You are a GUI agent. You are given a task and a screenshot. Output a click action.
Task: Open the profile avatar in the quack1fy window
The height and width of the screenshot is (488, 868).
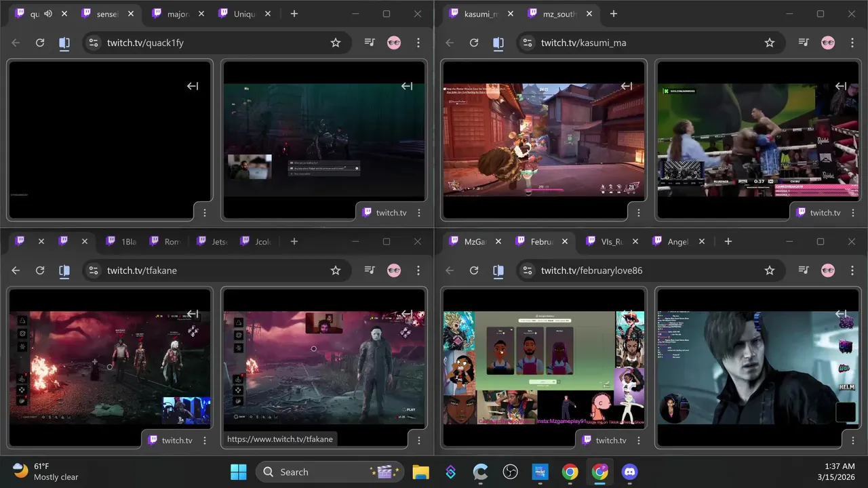click(394, 43)
